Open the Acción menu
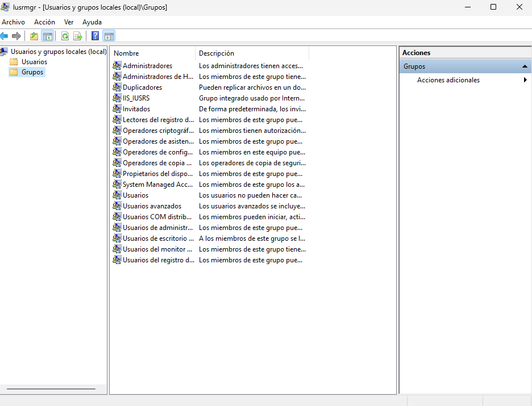The width and height of the screenshot is (532, 406). click(44, 22)
